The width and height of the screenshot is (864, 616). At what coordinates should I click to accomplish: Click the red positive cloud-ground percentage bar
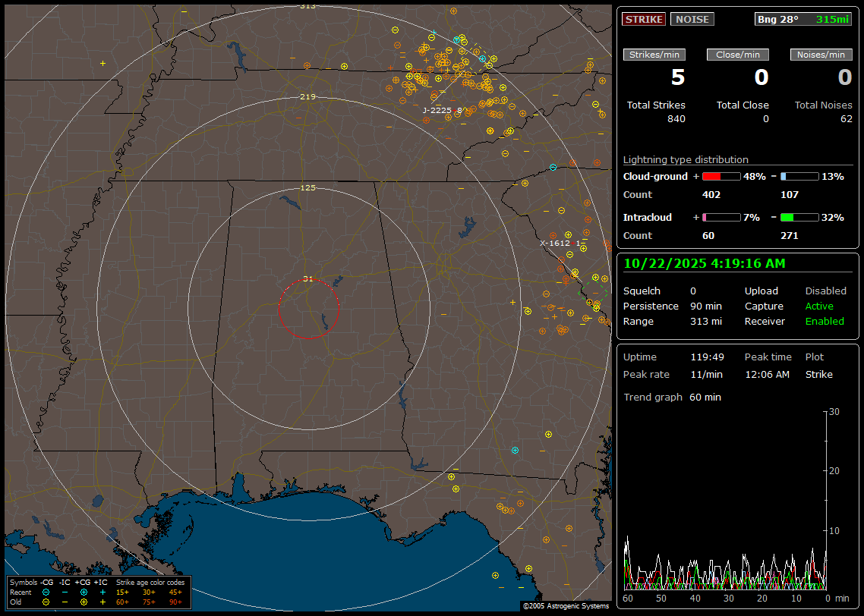tap(721, 177)
